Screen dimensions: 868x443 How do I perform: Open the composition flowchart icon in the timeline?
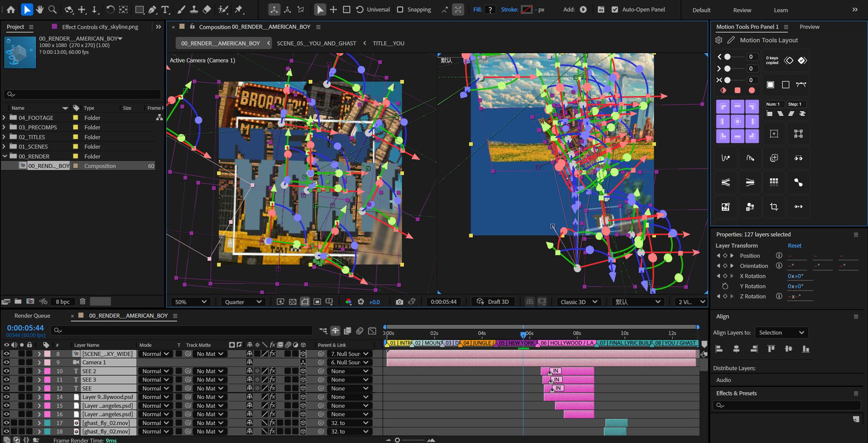[x=323, y=331]
